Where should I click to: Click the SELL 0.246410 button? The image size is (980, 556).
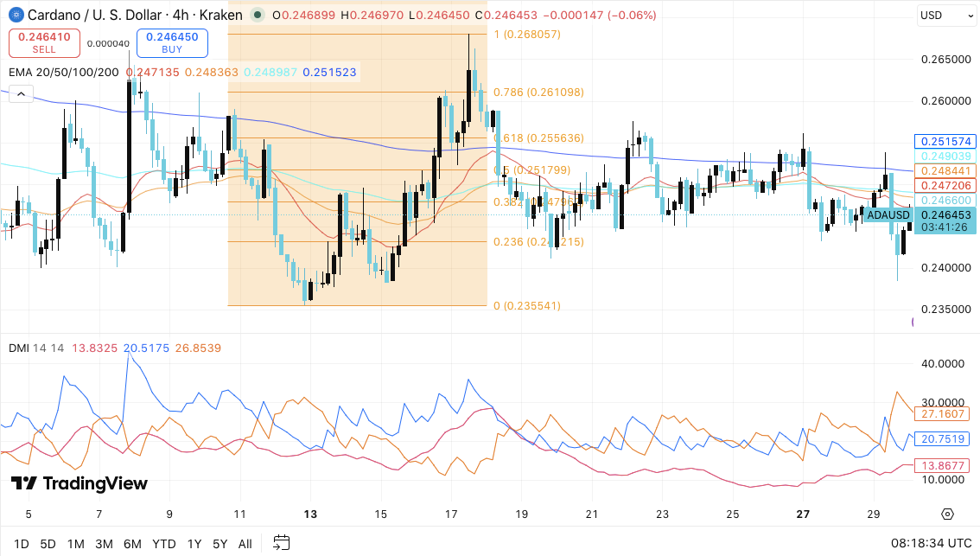pos(43,42)
